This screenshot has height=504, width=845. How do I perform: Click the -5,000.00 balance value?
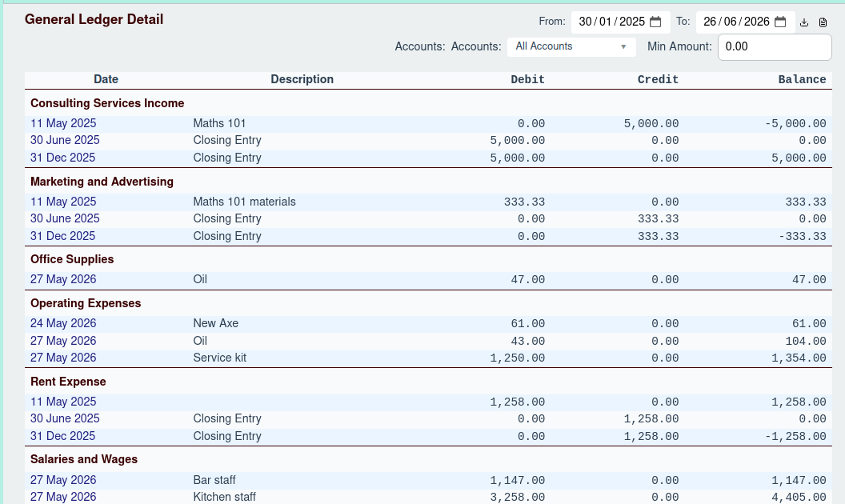tap(795, 124)
